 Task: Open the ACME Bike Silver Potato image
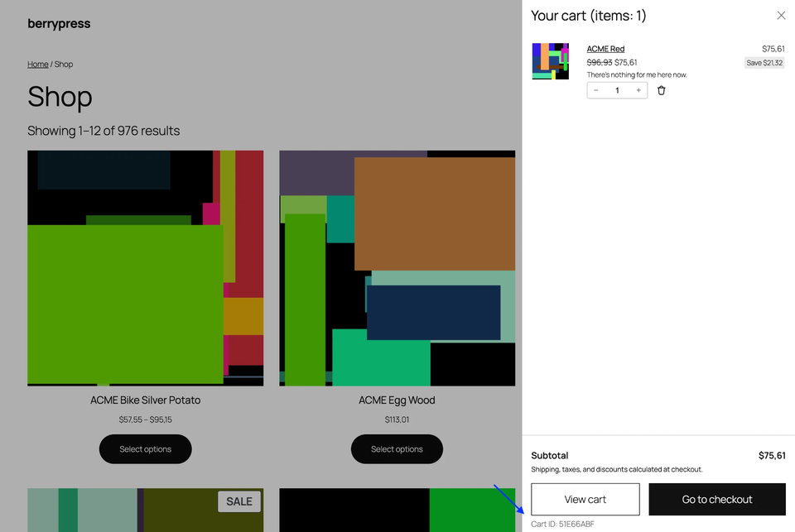tap(146, 268)
